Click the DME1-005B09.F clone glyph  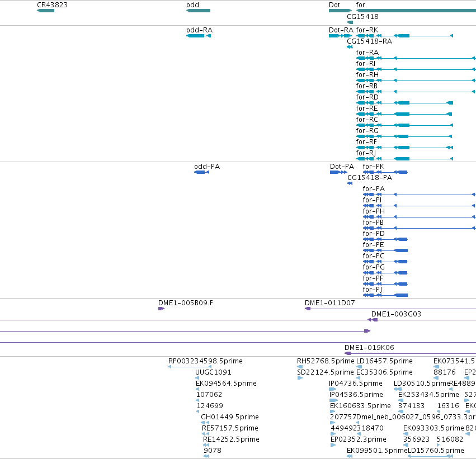162,309
